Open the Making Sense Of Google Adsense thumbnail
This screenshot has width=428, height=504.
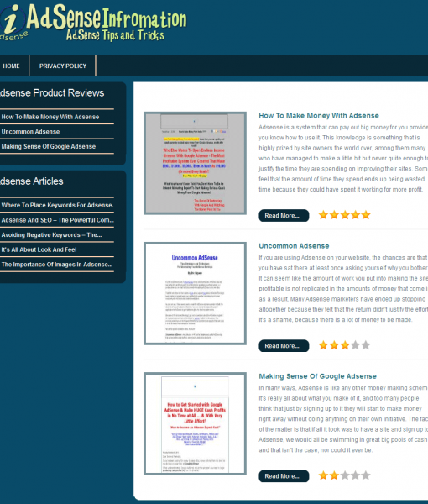pyautogui.click(x=195, y=423)
